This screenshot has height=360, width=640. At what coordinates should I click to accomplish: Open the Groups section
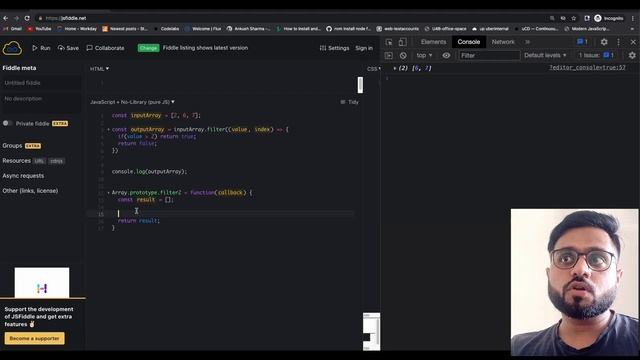pyautogui.click(x=12, y=145)
